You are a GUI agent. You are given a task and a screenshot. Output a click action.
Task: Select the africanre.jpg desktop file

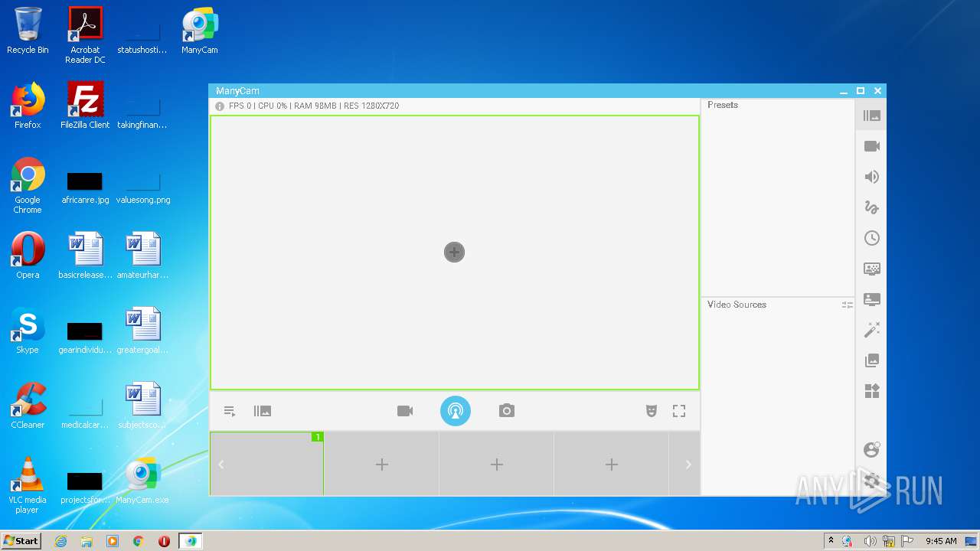85,188
